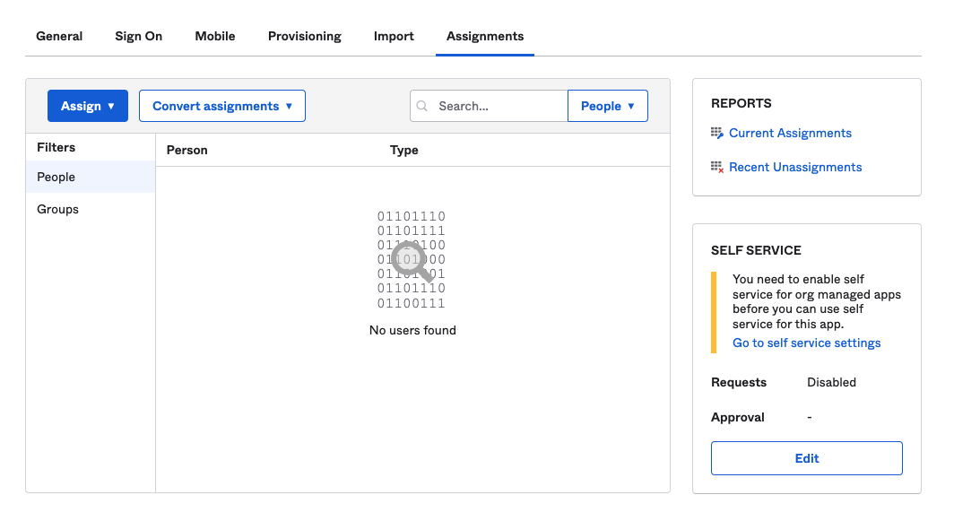Switch to the General tab

(59, 36)
